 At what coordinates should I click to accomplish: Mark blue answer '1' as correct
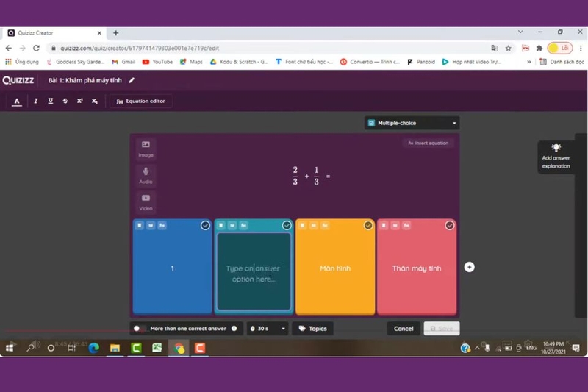(x=205, y=225)
